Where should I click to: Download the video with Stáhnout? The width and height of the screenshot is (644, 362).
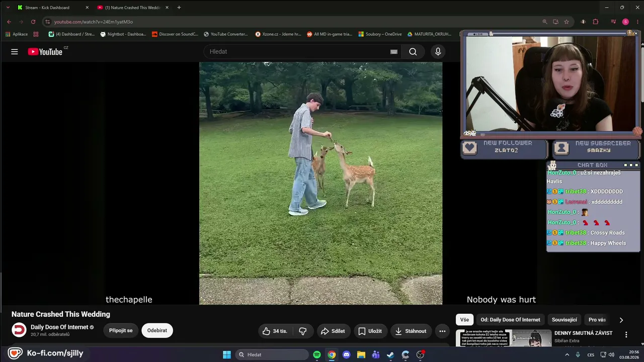pos(411,331)
